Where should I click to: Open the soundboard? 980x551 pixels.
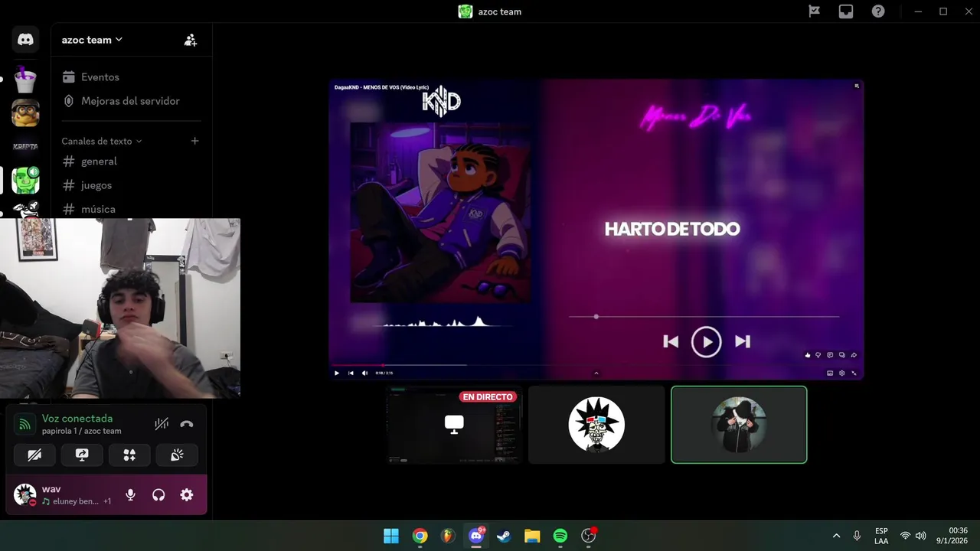(x=177, y=455)
